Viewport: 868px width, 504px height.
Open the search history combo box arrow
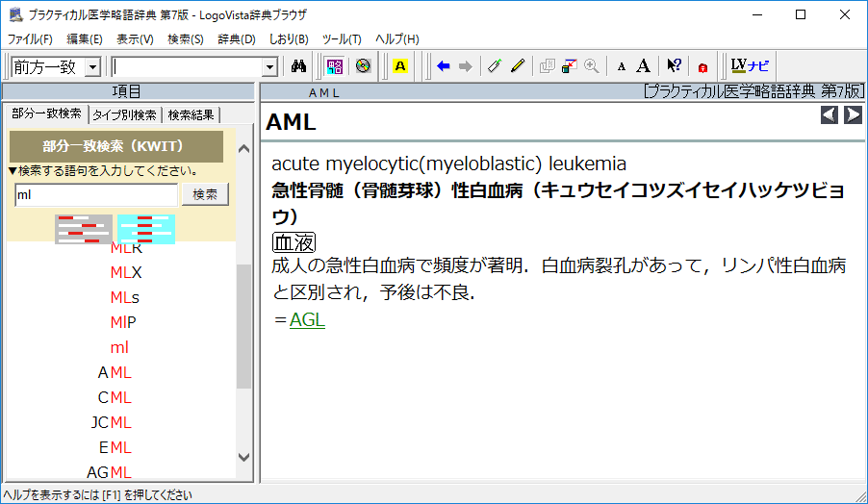(x=269, y=67)
